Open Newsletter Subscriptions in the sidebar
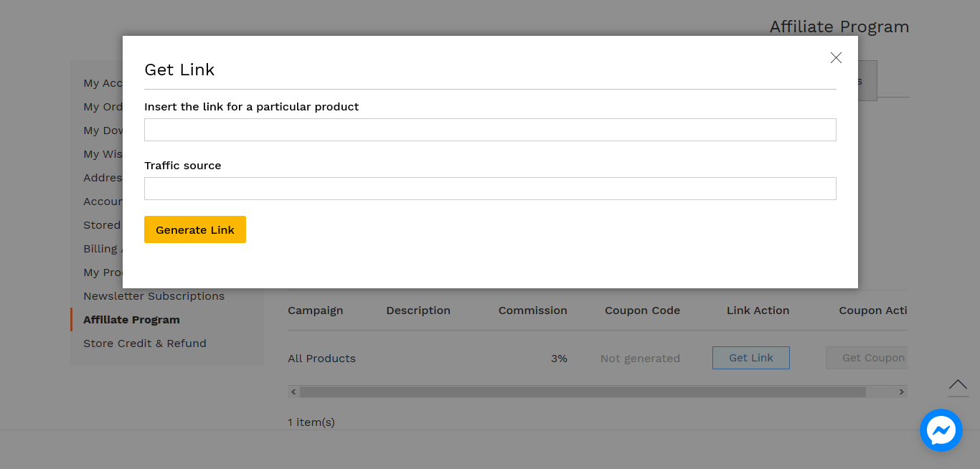 [154, 296]
